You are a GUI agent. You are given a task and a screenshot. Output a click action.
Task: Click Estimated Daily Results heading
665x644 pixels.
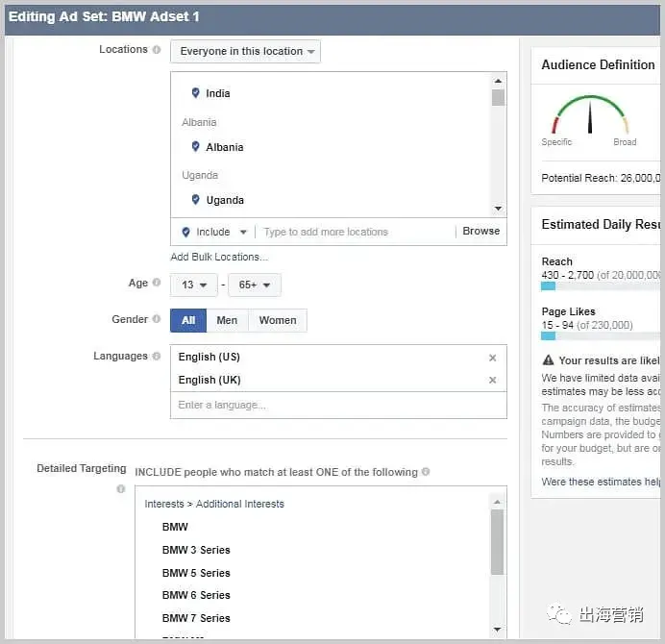601,224
